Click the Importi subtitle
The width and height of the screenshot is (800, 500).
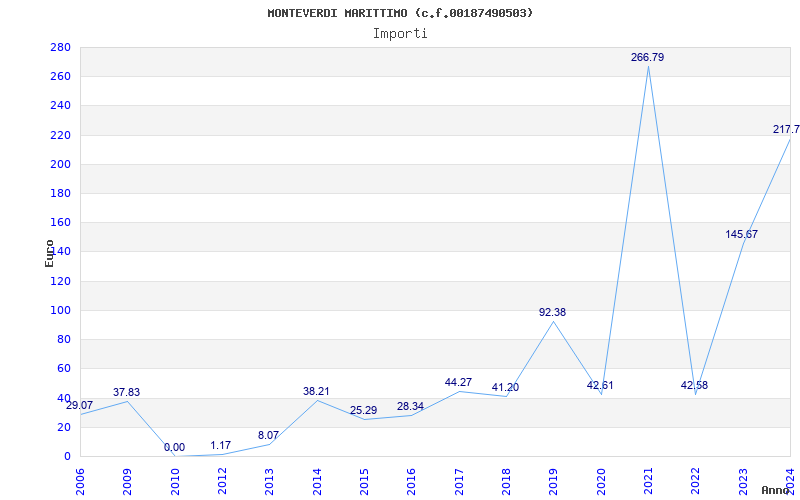pos(400,34)
